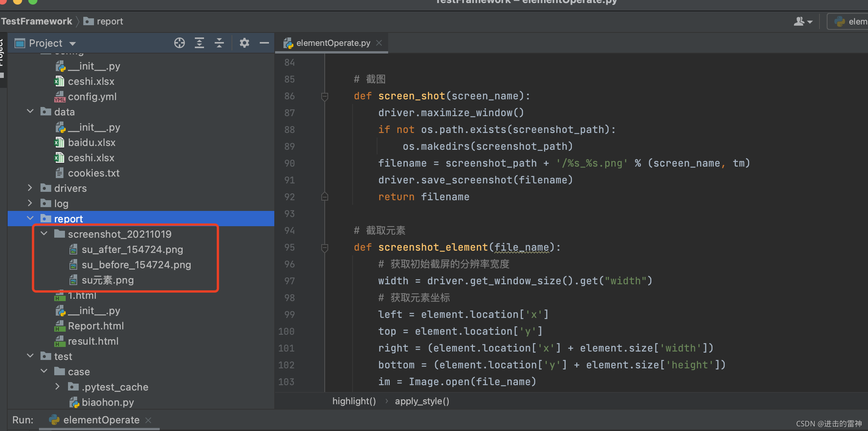Image resolution: width=868 pixels, height=431 pixels.
Task: Collapse the screenshot_20211019 folder
Action: (44, 234)
